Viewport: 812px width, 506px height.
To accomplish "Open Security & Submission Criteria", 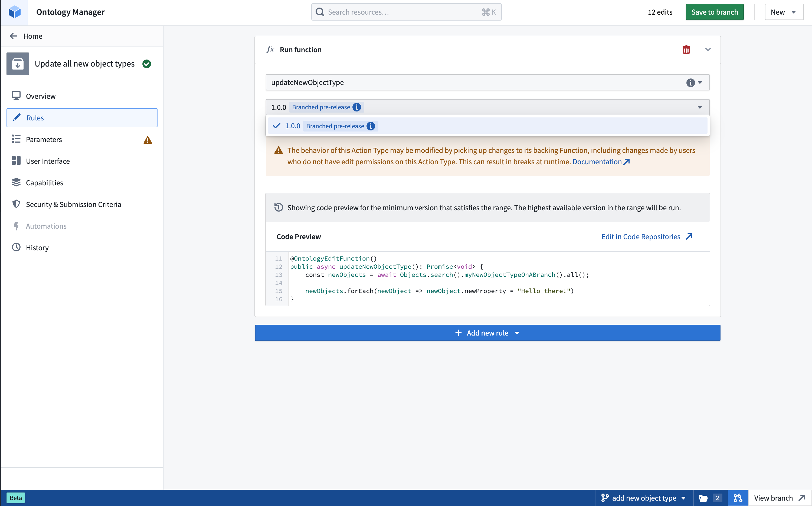I will coord(73,204).
